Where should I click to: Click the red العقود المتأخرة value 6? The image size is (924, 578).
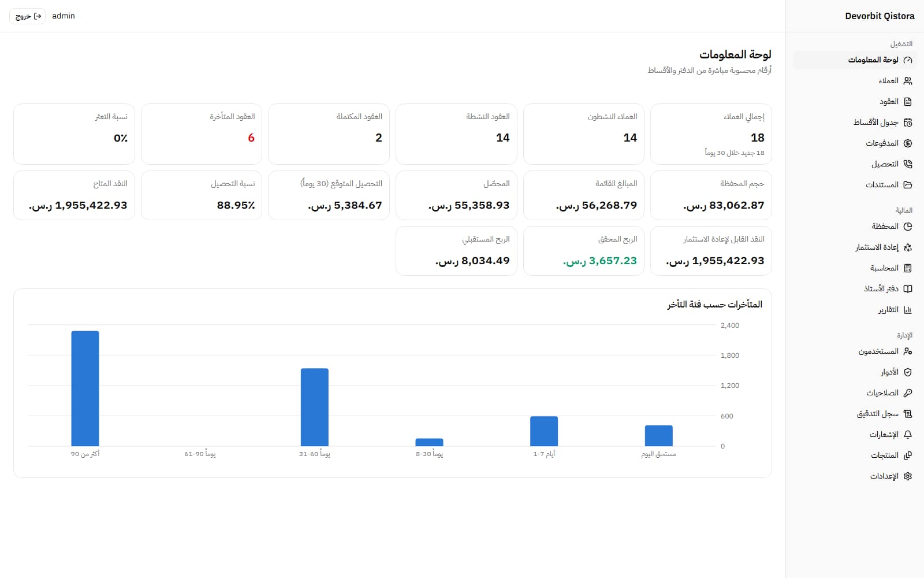click(x=251, y=138)
